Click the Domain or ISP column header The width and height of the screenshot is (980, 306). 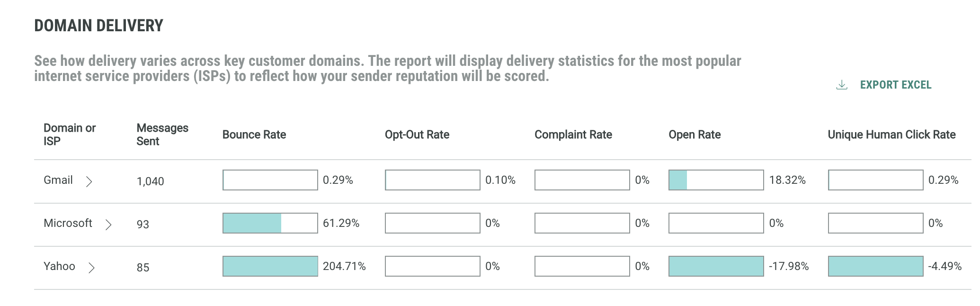click(x=70, y=135)
